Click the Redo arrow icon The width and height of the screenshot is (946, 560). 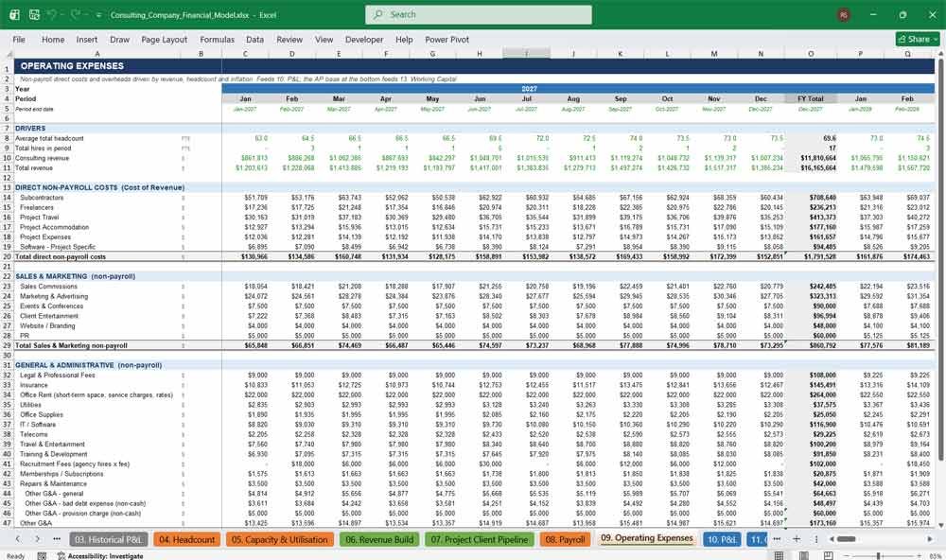point(76,14)
